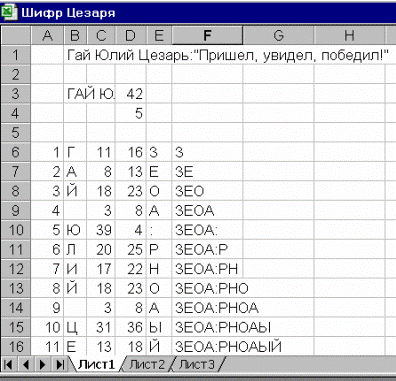This screenshot has height=381, width=396.
Task: Open the Лист2 sheet tab
Action: pos(147,364)
